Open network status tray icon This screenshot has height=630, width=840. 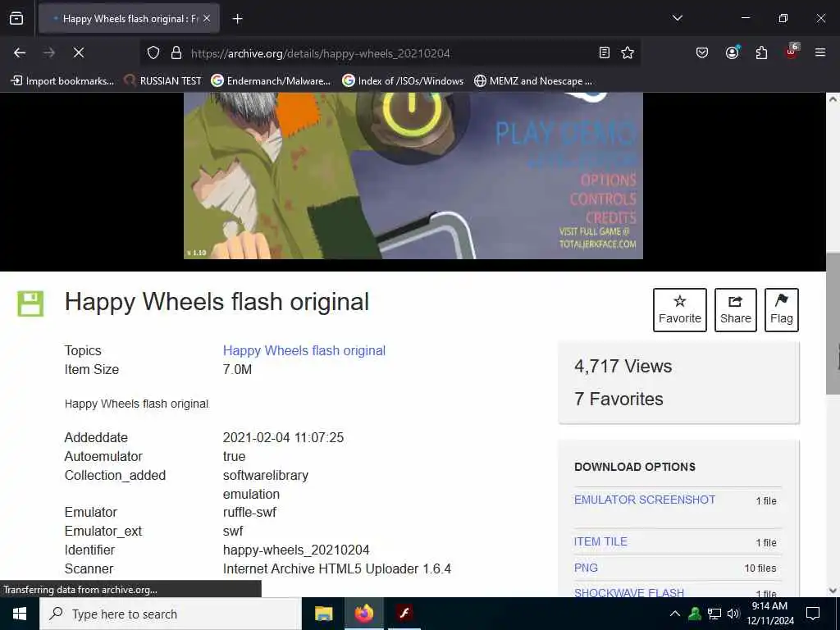pos(714,614)
